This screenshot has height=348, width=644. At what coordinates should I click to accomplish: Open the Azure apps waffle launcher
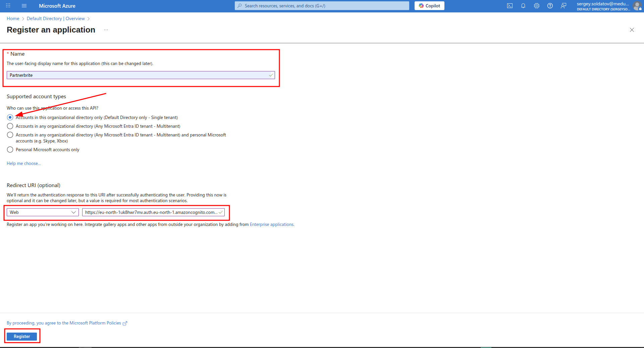8,6
